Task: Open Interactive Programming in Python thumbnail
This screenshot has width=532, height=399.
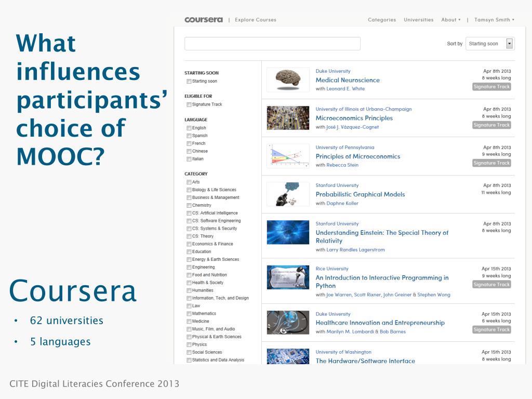Action: click(288, 277)
